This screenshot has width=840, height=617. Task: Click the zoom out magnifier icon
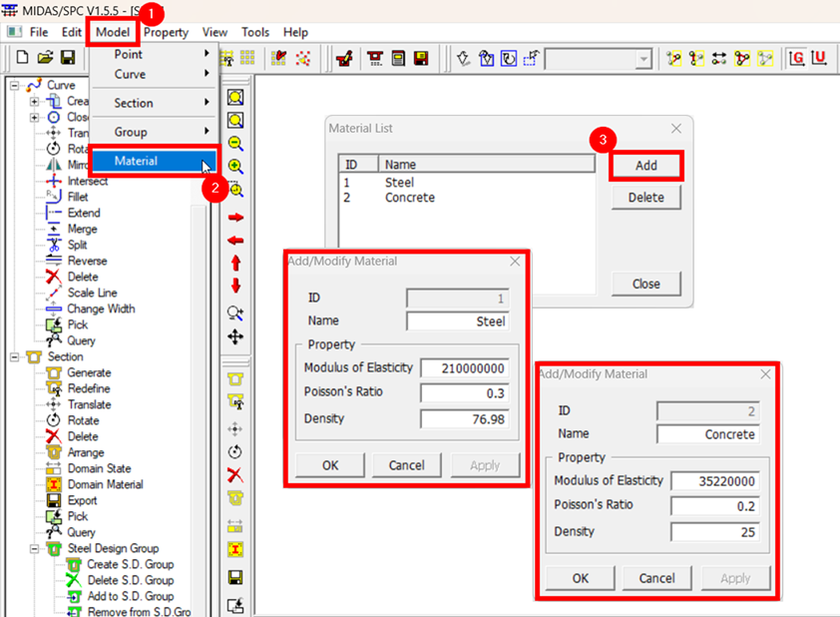point(235,144)
